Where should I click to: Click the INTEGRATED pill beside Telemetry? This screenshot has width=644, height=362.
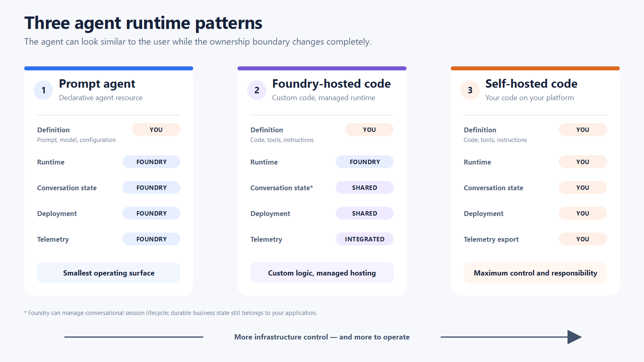(x=365, y=239)
